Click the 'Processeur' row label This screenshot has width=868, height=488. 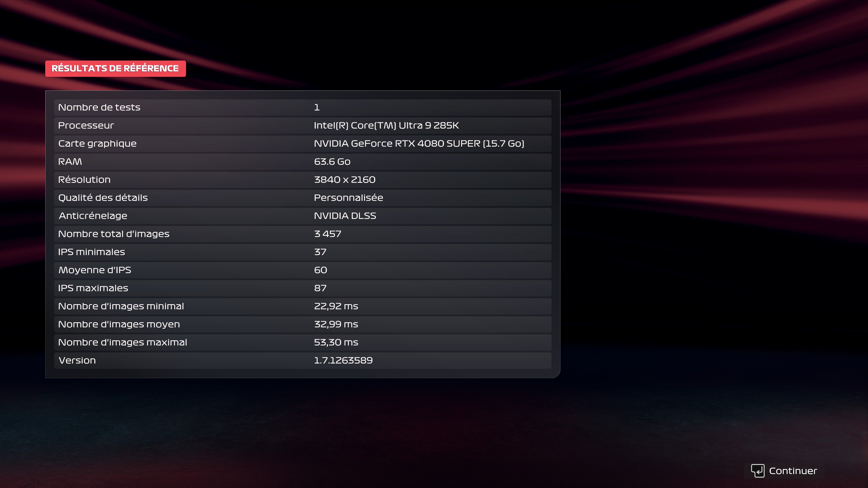86,126
